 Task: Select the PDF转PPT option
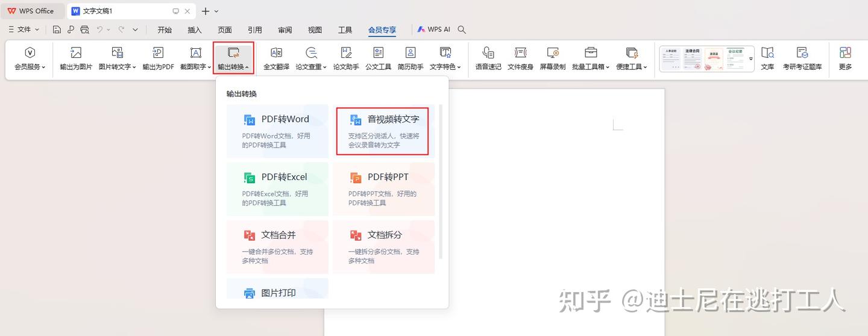click(383, 189)
